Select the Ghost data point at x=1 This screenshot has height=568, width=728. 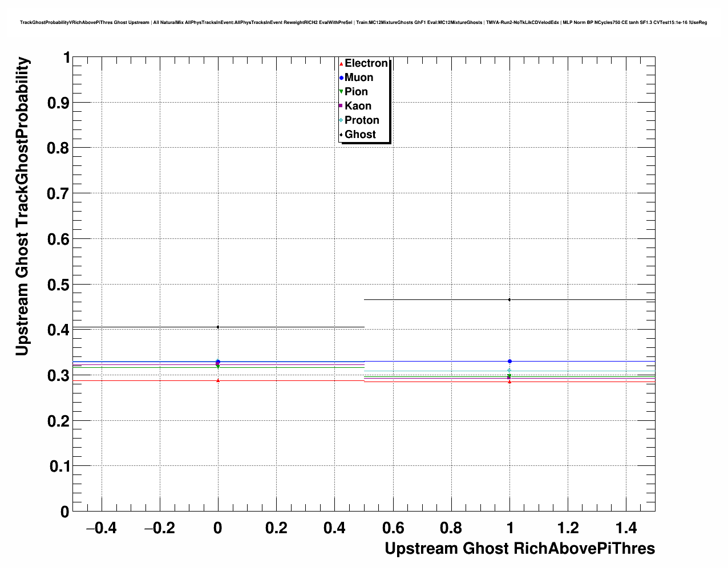(509, 299)
